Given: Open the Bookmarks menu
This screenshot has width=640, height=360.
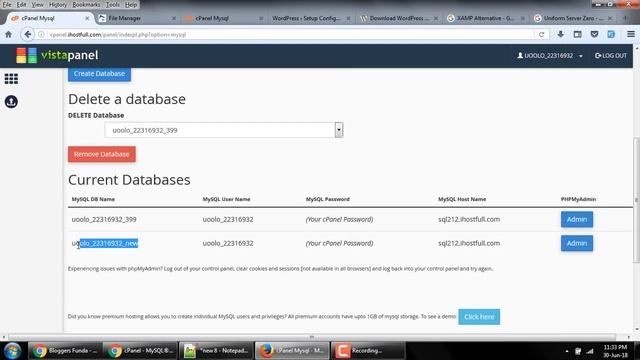Looking at the screenshot, I should (x=86, y=5).
